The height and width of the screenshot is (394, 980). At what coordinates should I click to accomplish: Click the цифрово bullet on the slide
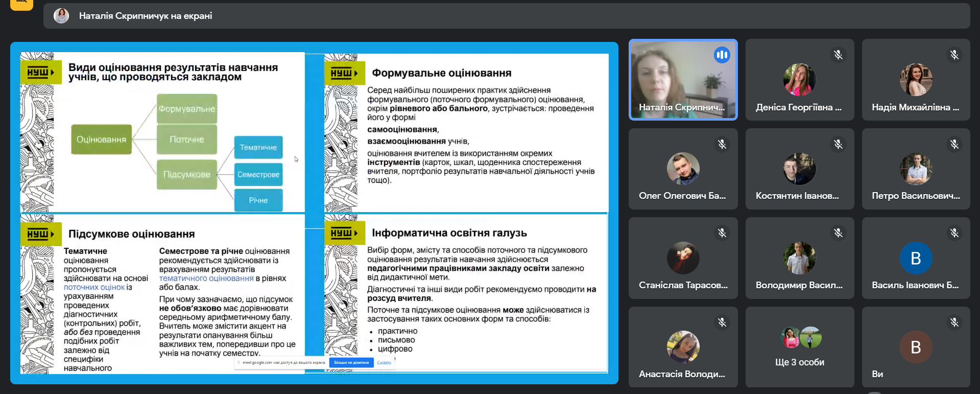395,349
